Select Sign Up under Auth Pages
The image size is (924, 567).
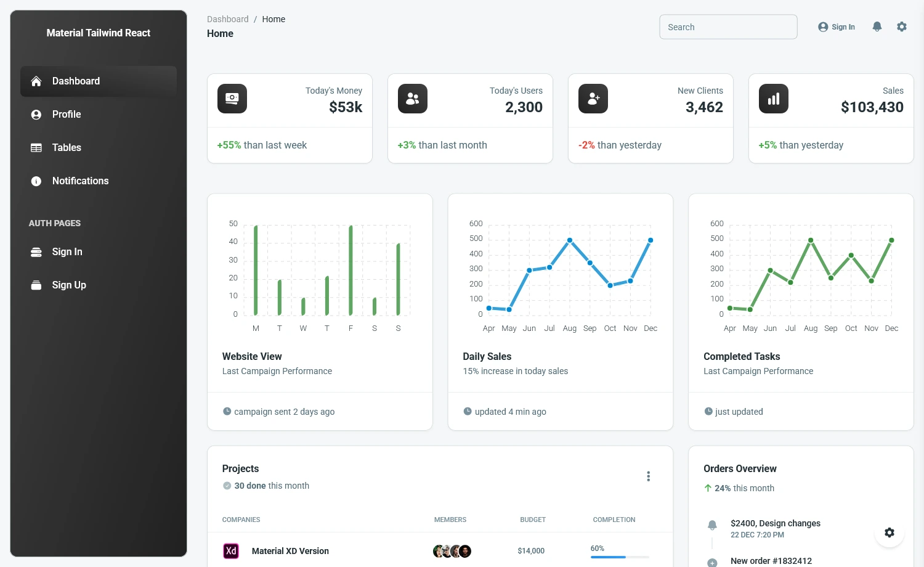[x=68, y=285]
